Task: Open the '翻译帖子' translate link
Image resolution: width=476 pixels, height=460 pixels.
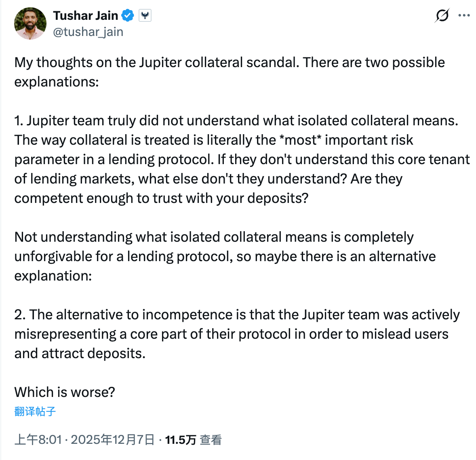Action: coord(35,411)
